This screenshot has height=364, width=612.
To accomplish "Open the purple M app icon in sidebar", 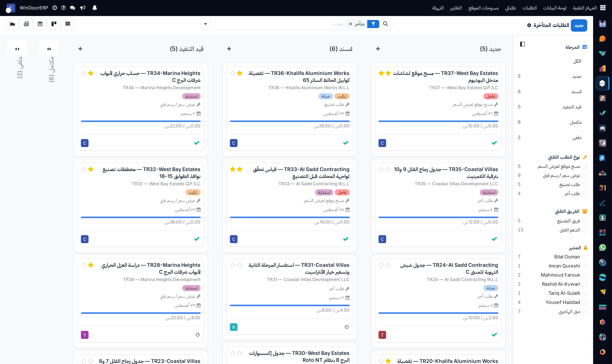I will pyautogui.click(x=602, y=24).
